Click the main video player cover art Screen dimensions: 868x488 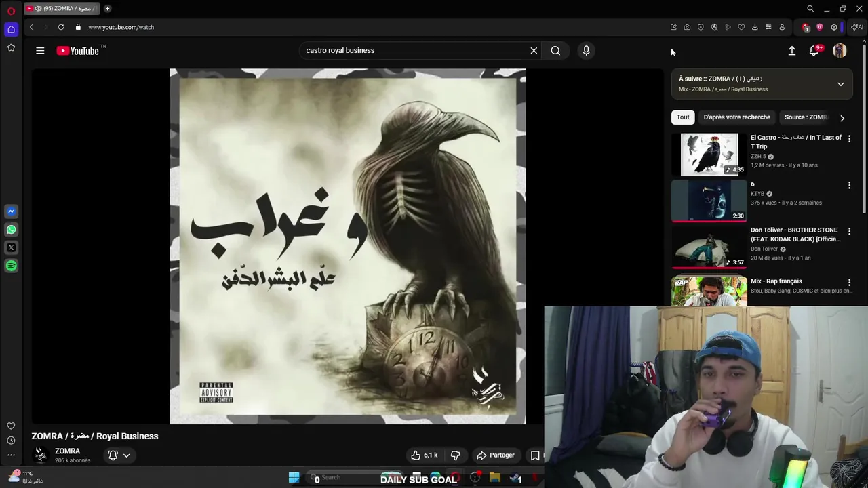coord(347,246)
